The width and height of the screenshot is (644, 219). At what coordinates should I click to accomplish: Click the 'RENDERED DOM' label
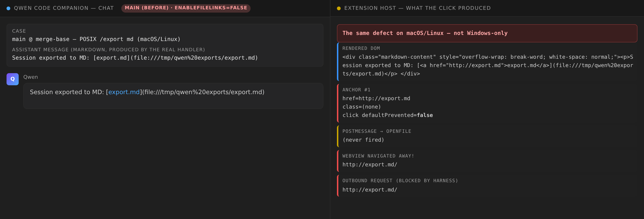(x=361, y=48)
